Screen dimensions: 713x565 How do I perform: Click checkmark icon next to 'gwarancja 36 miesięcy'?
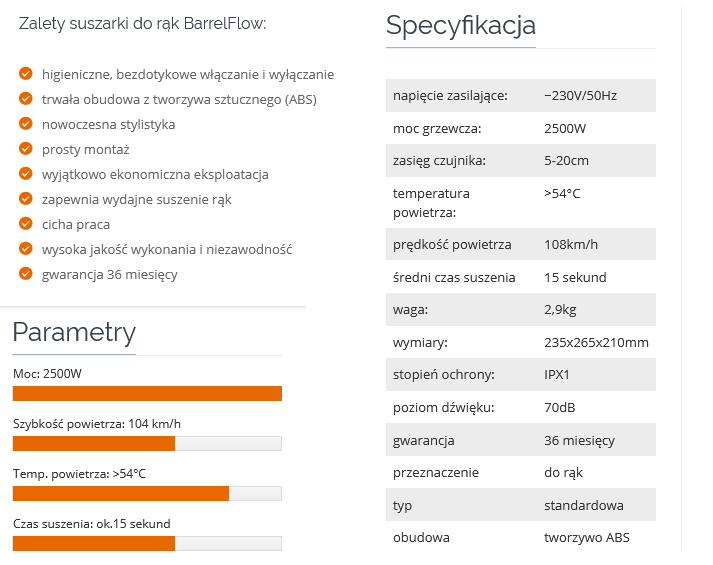(26, 274)
